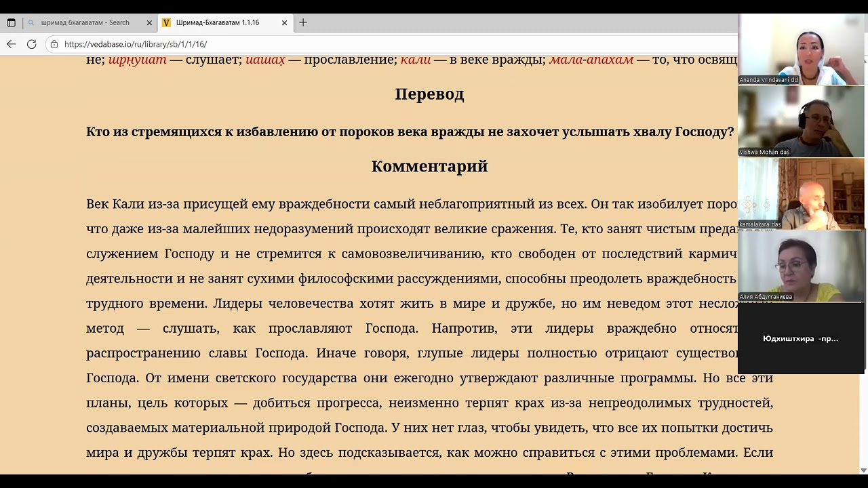Click the bold translation verse text

(x=410, y=131)
